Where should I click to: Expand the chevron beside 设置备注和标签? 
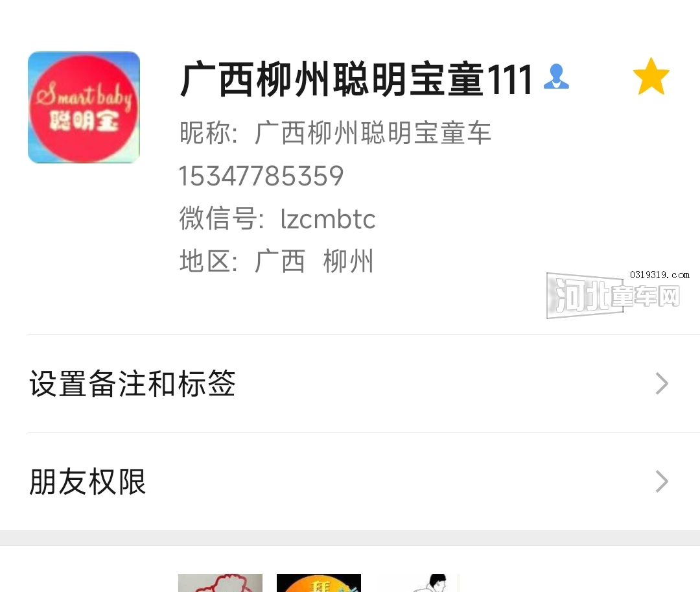[x=662, y=383]
